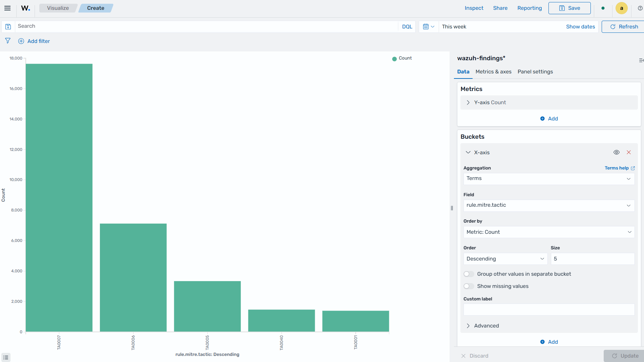The width and height of the screenshot is (644, 362).
Task: Open the Order Descending dropdown
Action: [505, 259]
